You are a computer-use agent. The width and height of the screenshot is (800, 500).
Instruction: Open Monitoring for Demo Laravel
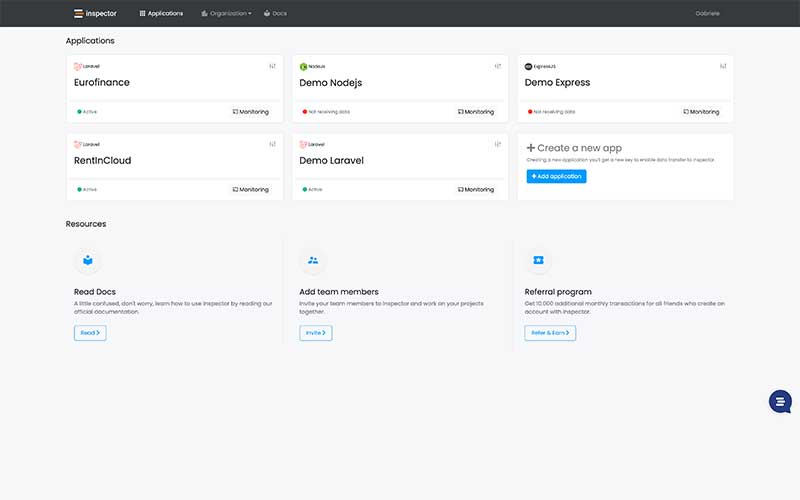pos(476,189)
